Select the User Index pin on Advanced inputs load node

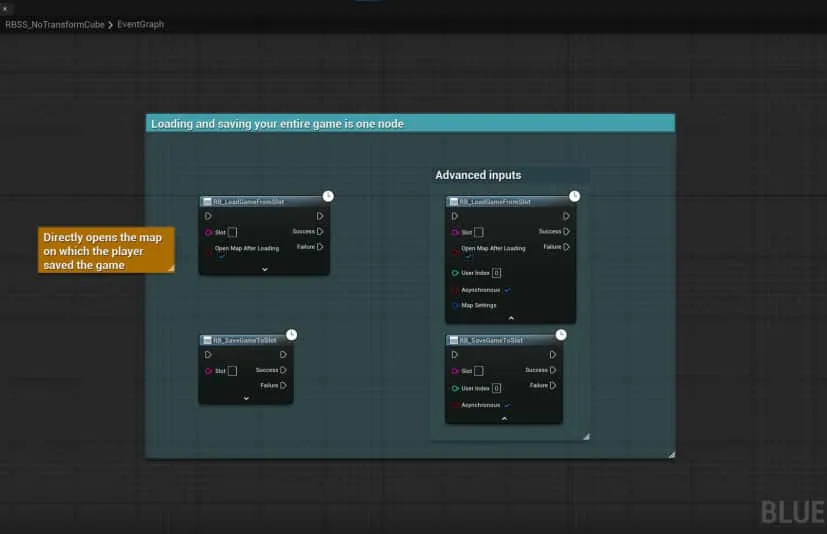[455, 273]
